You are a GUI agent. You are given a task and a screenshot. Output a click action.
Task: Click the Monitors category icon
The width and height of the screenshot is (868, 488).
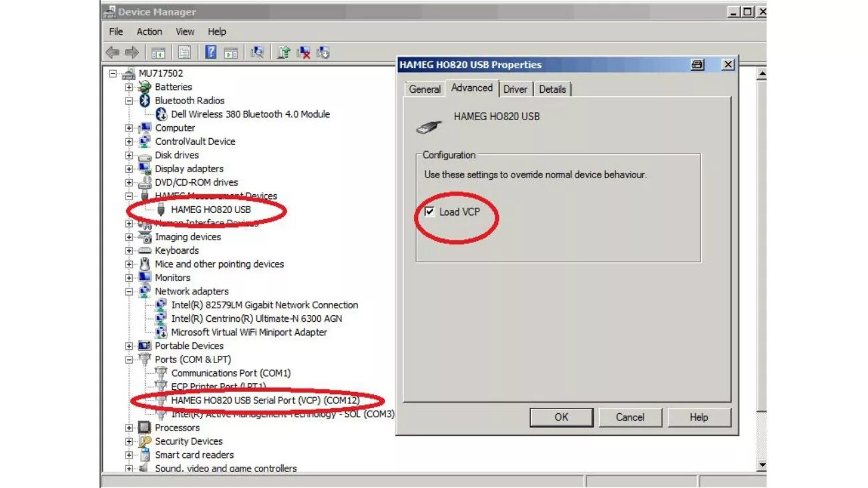click(144, 278)
